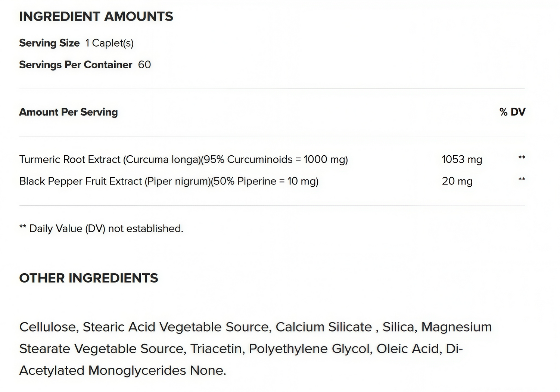Click the Acetylated Monoglycerides text

point(102,370)
